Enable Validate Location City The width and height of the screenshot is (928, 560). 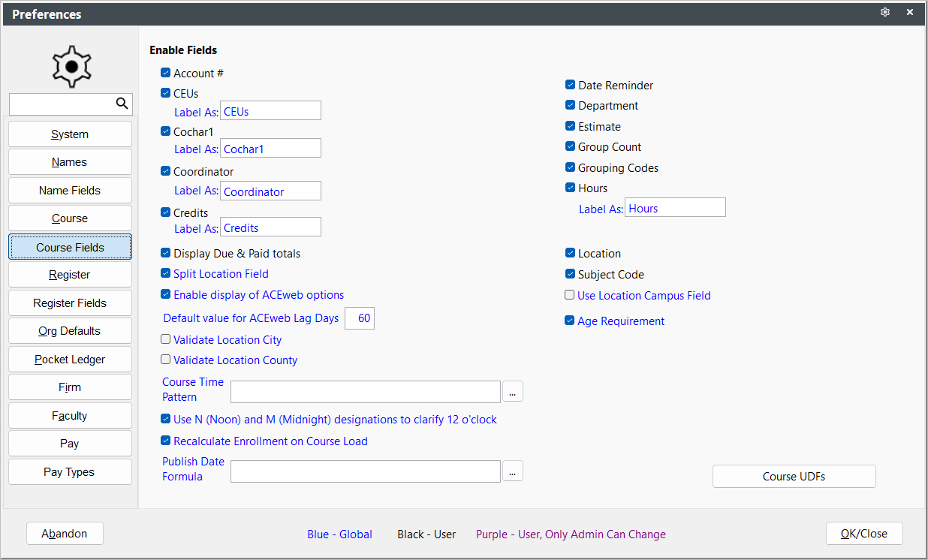tap(166, 339)
